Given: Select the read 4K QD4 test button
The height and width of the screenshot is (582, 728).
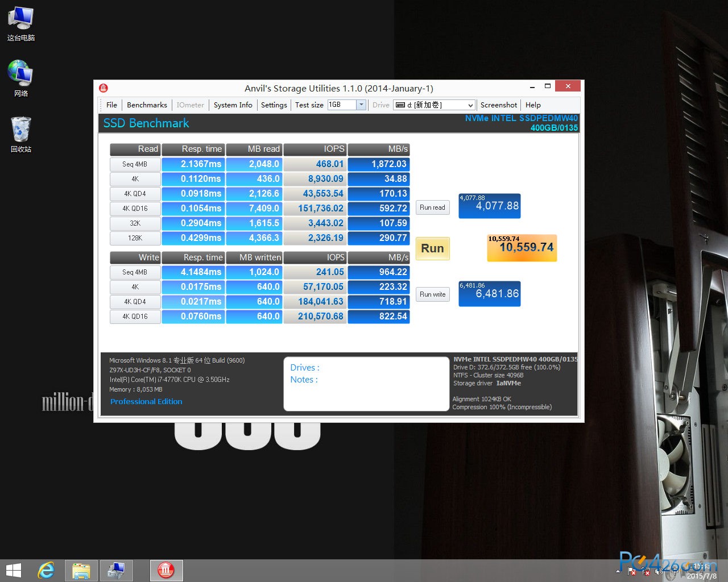Looking at the screenshot, I should [135, 194].
